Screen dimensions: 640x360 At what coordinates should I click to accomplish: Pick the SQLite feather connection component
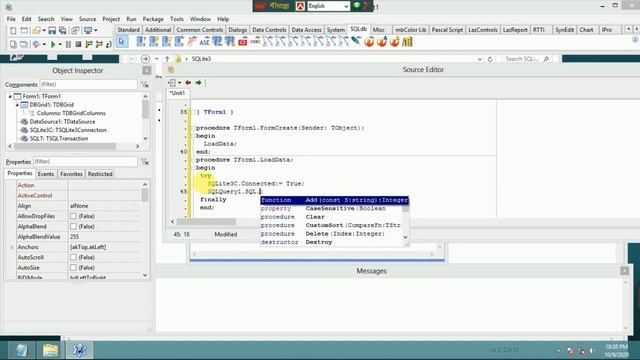point(356,42)
